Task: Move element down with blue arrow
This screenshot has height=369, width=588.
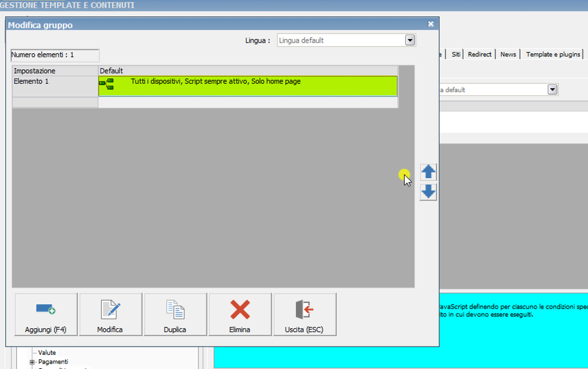Action: [x=428, y=192]
